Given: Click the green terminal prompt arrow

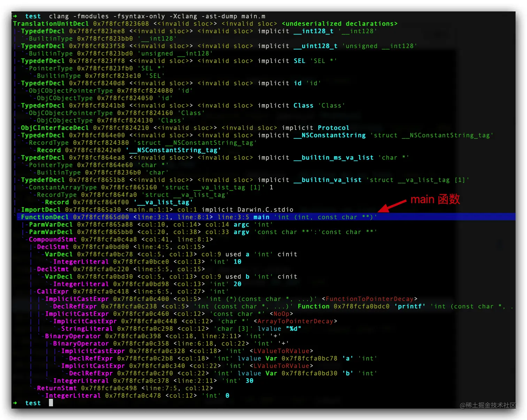Looking at the screenshot, I should pos(16,16).
